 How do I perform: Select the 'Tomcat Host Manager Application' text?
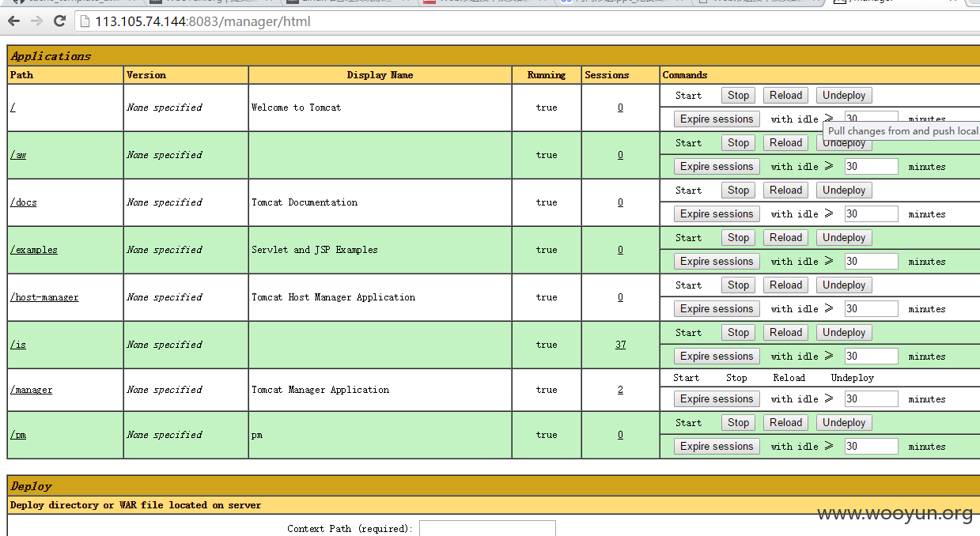point(333,297)
